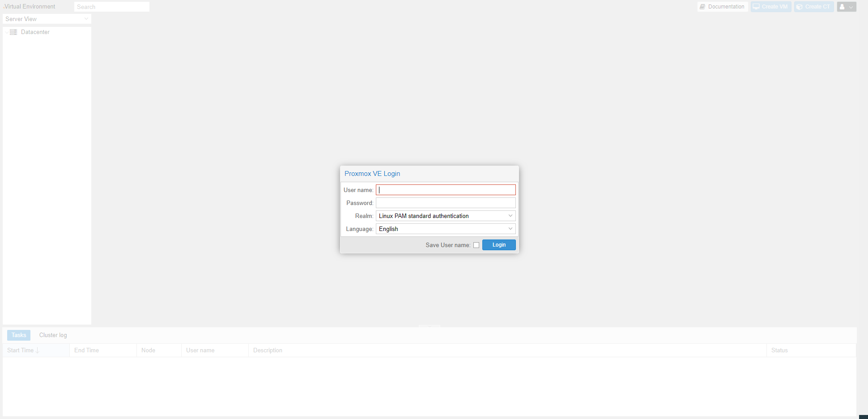Click the Documentation book icon
Viewport: 868px width, 419px height.
(702, 7)
